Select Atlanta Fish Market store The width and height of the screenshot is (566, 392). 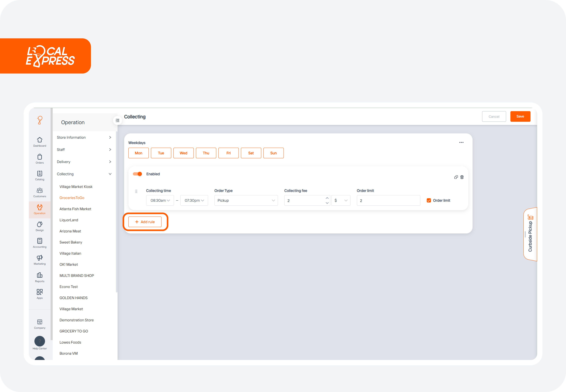point(75,209)
